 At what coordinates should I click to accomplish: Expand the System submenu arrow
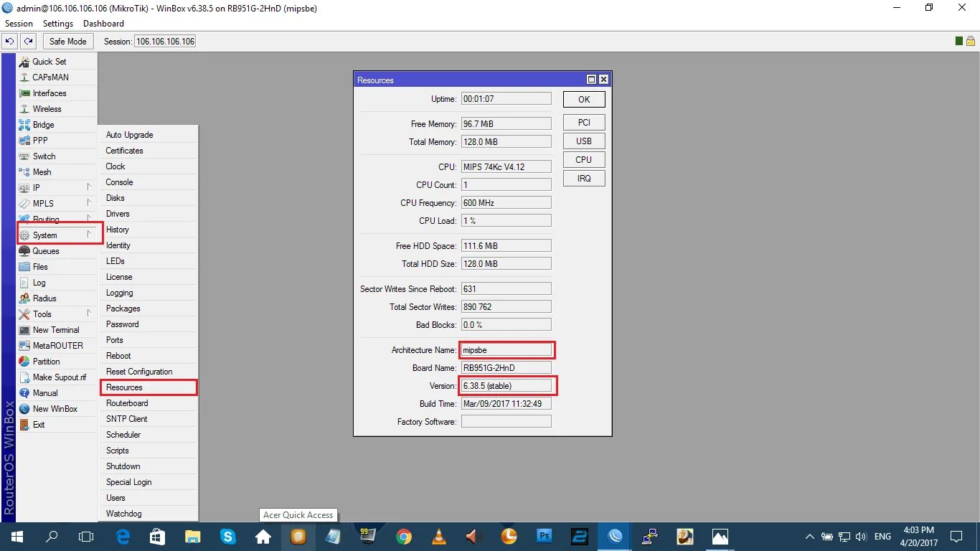click(x=90, y=235)
